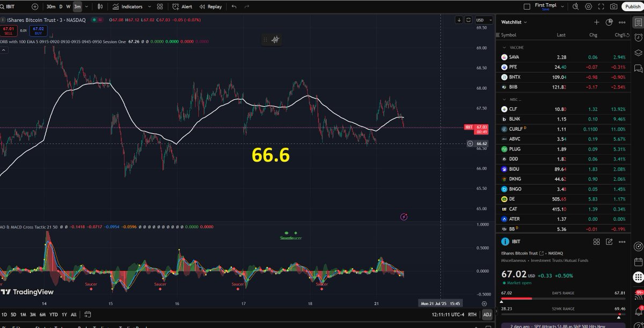This screenshot has height=328, width=644.
Task: Click the edit note icon in IBIT details
Action: pos(609,242)
